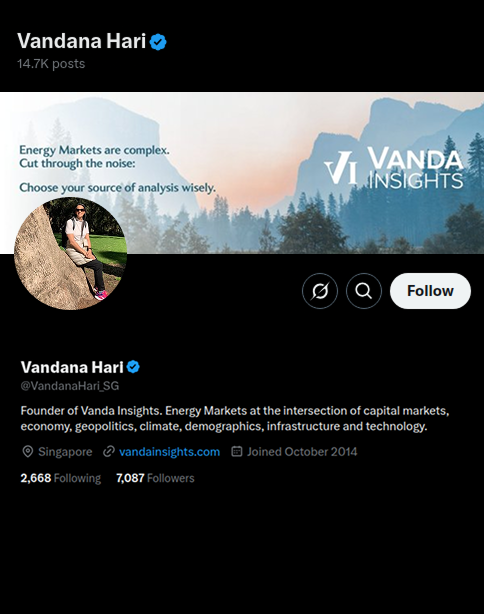
Task: Open the vandainsights.com website link
Action: [x=169, y=452]
